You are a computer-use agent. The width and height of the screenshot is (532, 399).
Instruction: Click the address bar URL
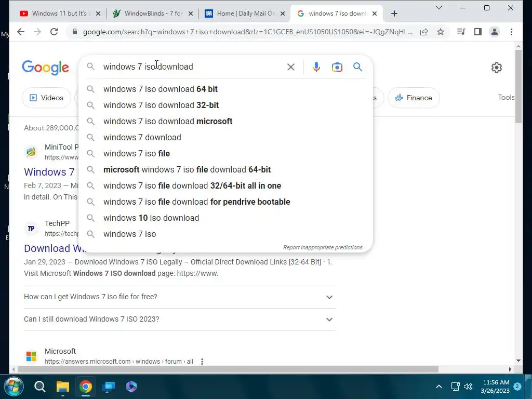point(248,32)
